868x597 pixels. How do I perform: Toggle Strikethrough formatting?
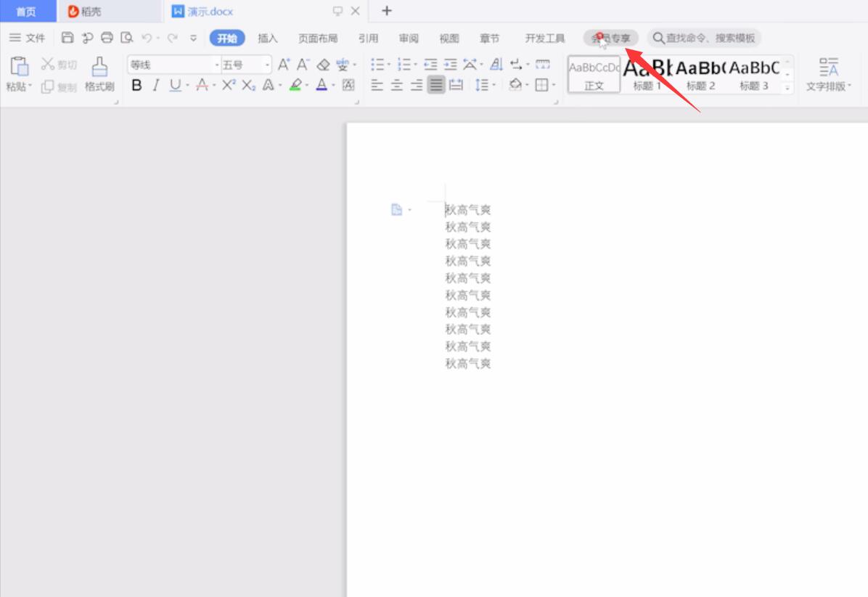[x=202, y=85]
